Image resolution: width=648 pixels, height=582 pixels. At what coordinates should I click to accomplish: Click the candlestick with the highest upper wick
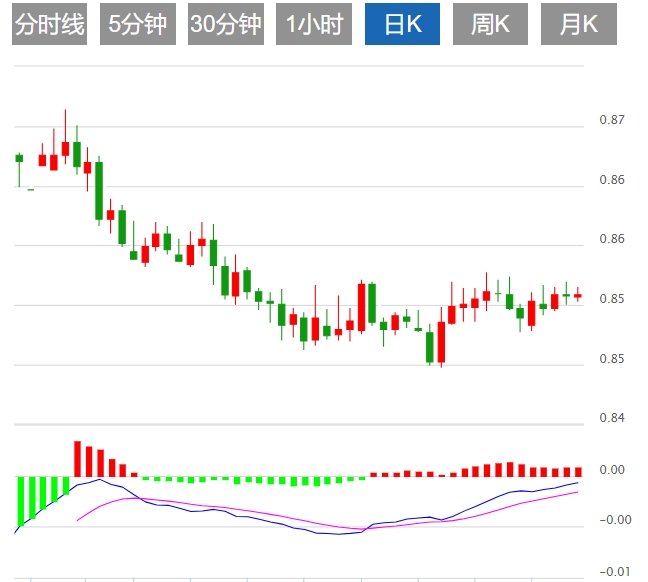click(65, 137)
